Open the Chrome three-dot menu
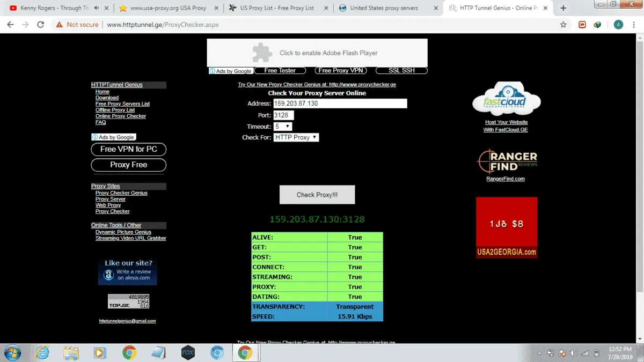644x362 pixels. coord(634,25)
